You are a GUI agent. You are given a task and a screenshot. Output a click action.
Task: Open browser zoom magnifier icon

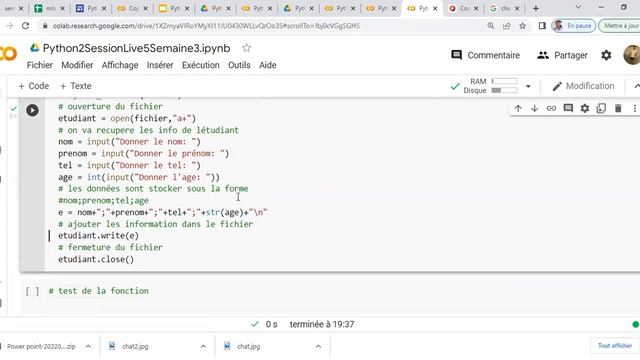[x=491, y=26]
